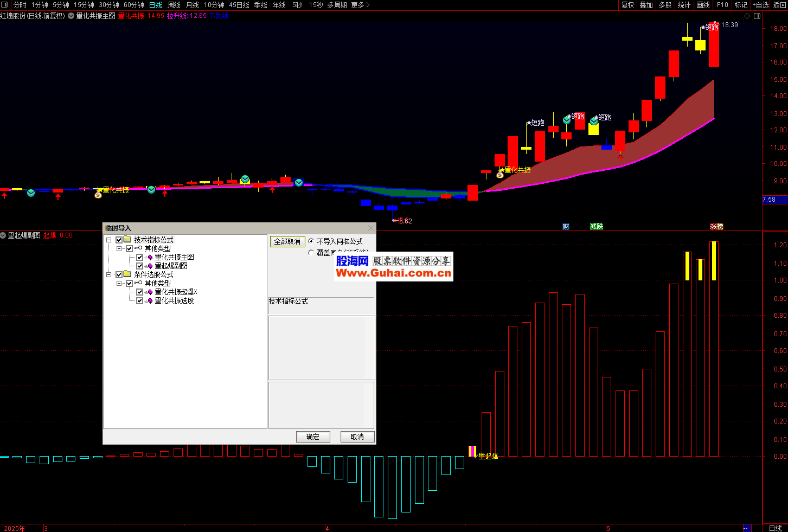The image size is (788, 532).
Task: Switch to 月线 period tab
Action: 193,5
